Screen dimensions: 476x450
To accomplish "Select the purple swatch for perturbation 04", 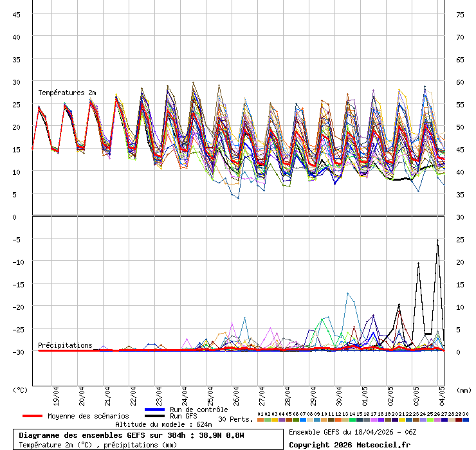I will [281, 420].
